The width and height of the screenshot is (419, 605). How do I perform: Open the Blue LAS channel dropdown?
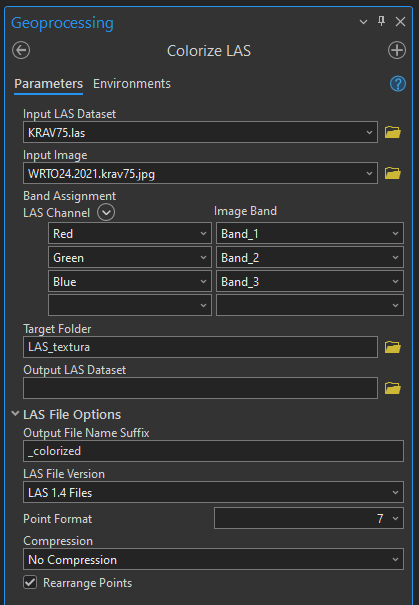(x=130, y=281)
